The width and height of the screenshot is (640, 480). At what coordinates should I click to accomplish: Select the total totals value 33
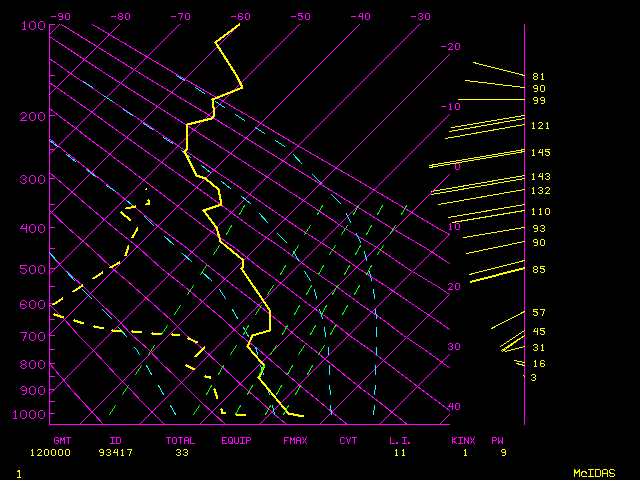click(181, 453)
